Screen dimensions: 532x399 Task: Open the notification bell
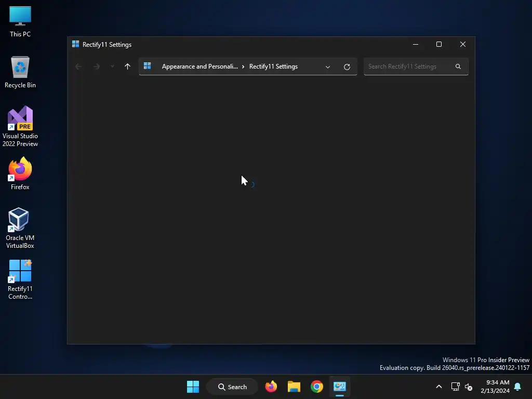[517, 387]
